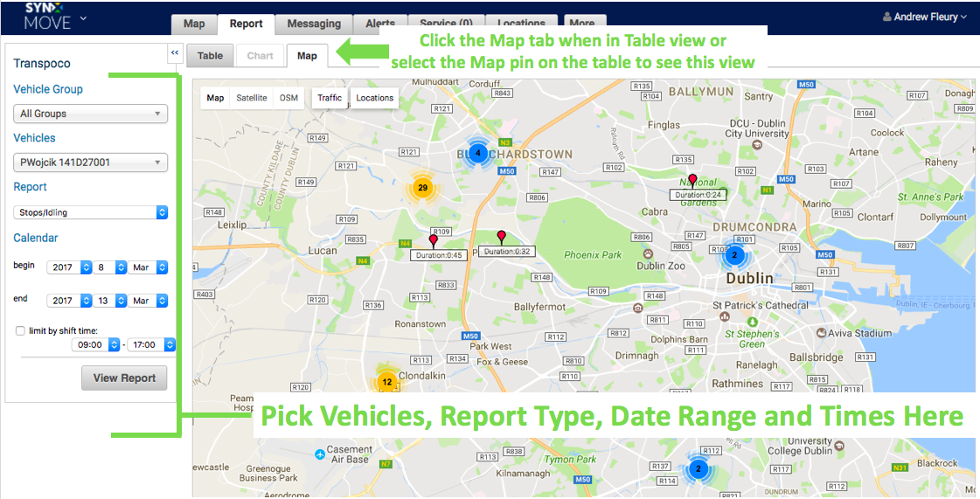The height and width of the screenshot is (499, 980).
Task: Click the Aviva Stadium map icon
Action: pos(821,333)
